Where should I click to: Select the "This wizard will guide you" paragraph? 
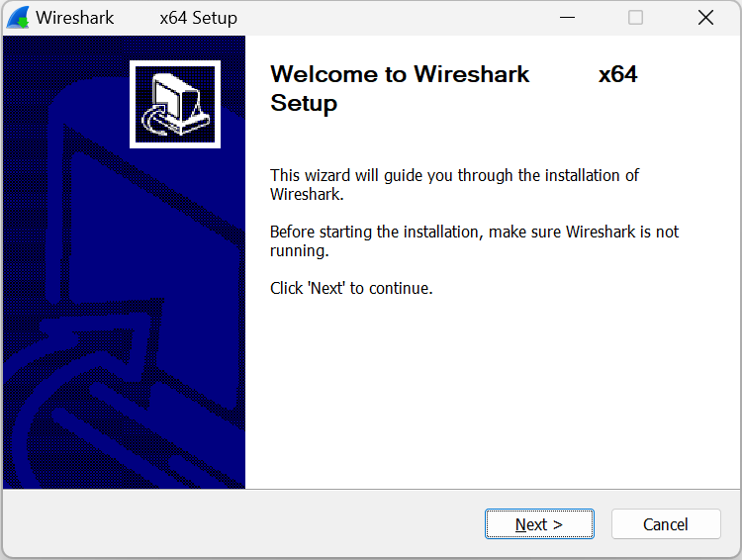pyautogui.click(x=454, y=184)
